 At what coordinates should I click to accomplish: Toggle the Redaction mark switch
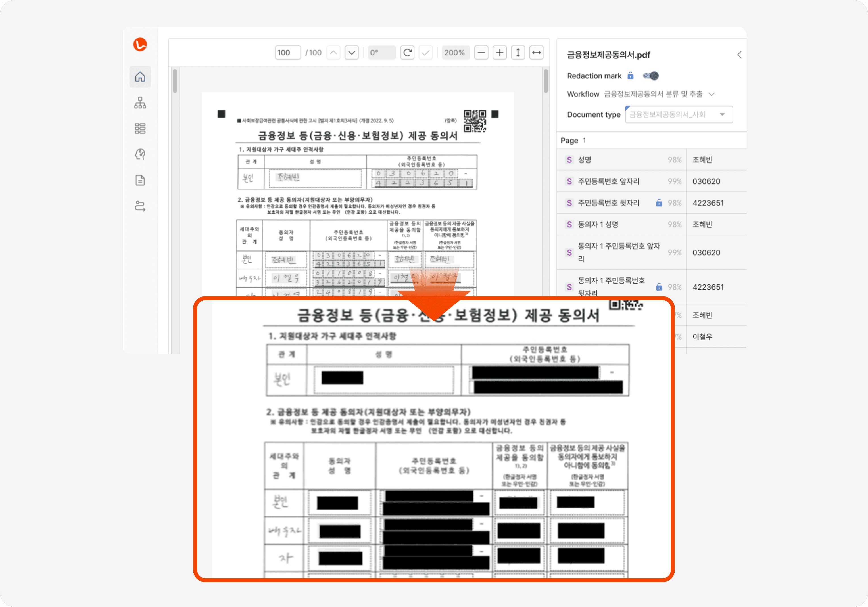point(651,76)
